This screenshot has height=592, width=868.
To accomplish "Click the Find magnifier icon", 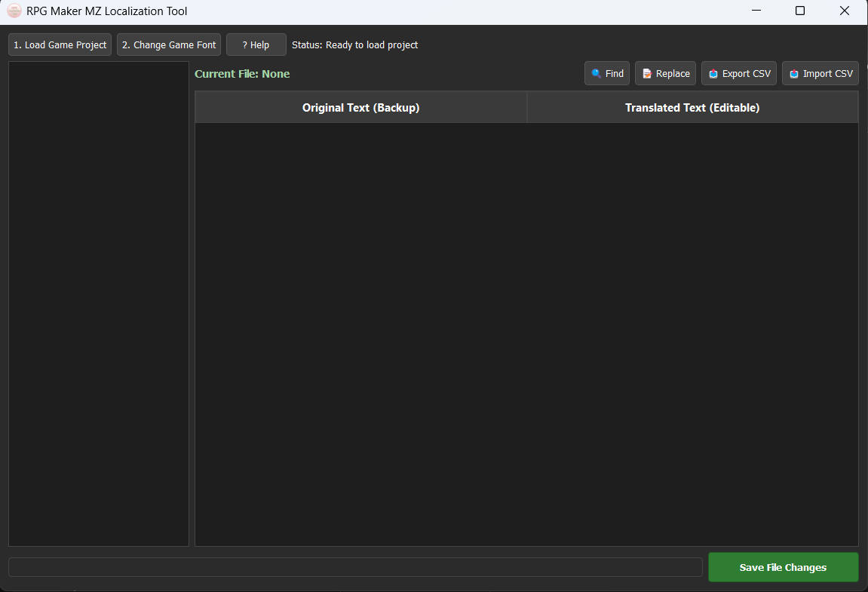I will [597, 74].
